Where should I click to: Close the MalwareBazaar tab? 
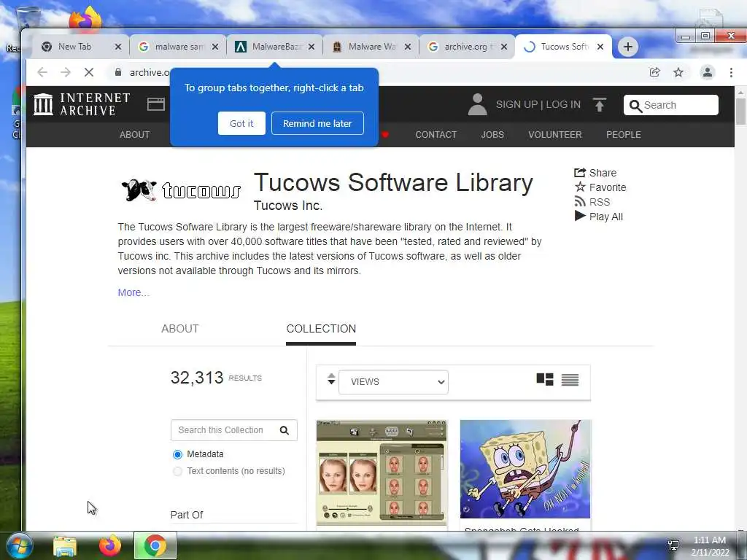pos(311,47)
